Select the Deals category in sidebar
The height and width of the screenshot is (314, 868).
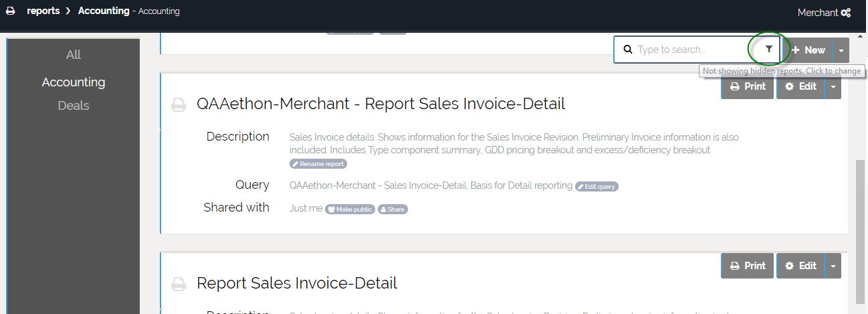(x=74, y=106)
